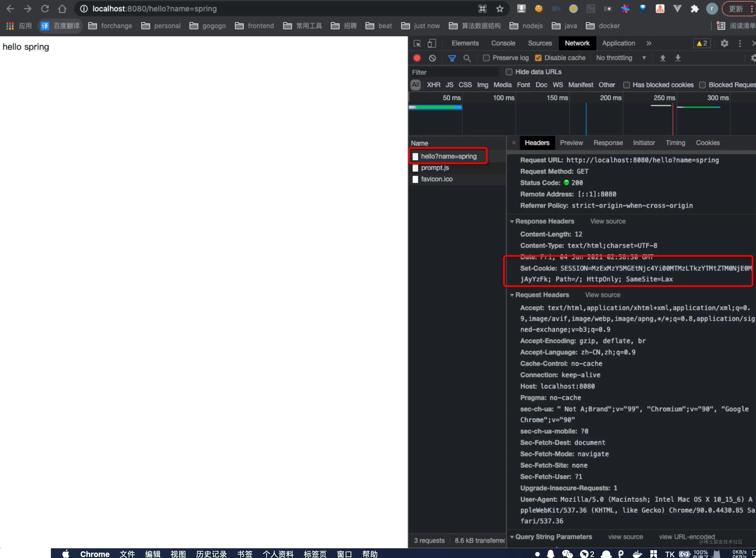Open the nodejs bookmark folder
This screenshot has width=756, height=558.
tap(526, 26)
